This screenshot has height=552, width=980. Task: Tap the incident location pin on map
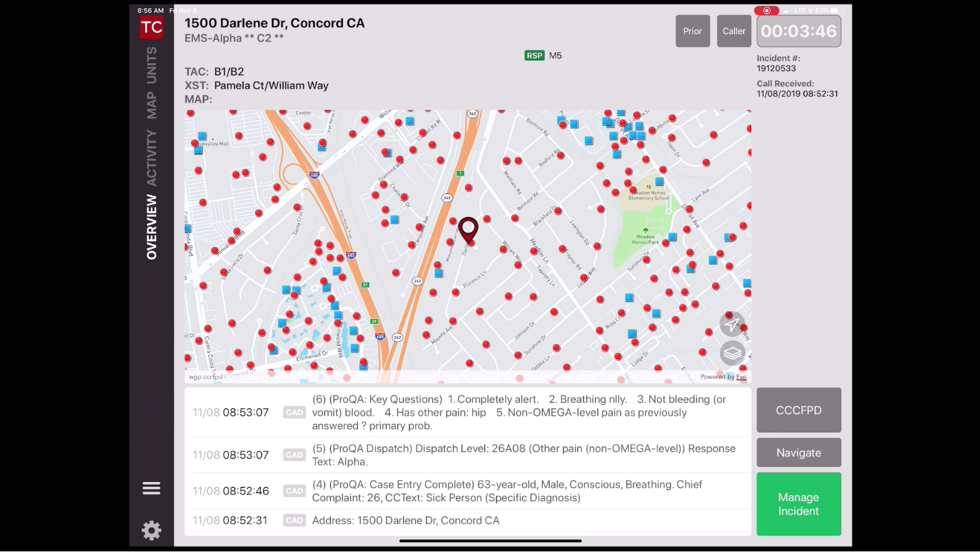pyautogui.click(x=468, y=229)
